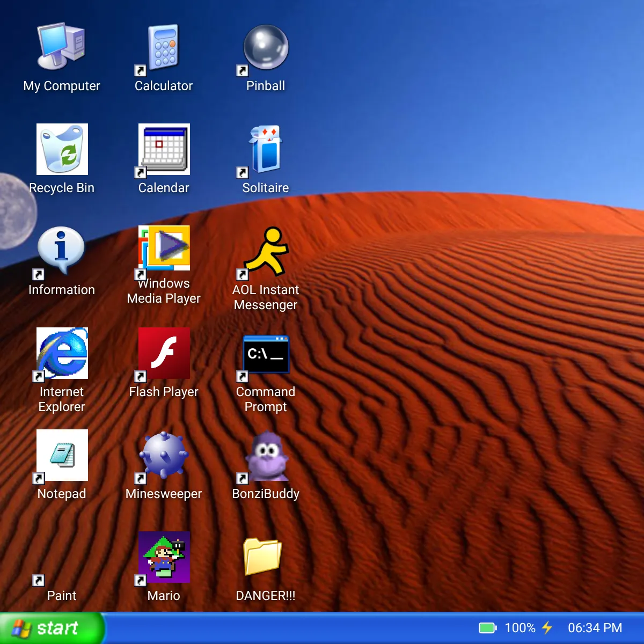This screenshot has height=644, width=644.
Task: Open the Solitaire card game icon
Action: pyautogui.click(x=266, y=149)
